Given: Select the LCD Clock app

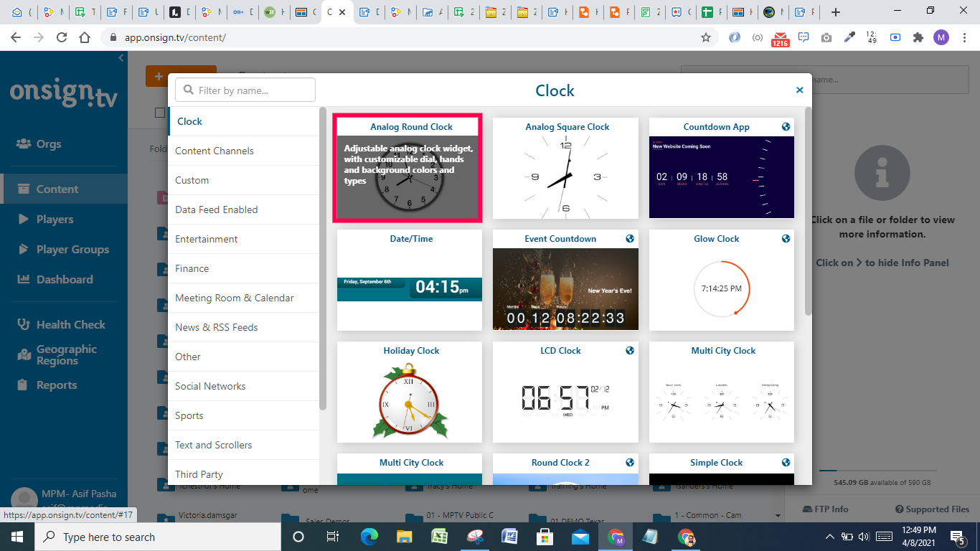Looking at the screenshot, I should [x=565, y=392].
